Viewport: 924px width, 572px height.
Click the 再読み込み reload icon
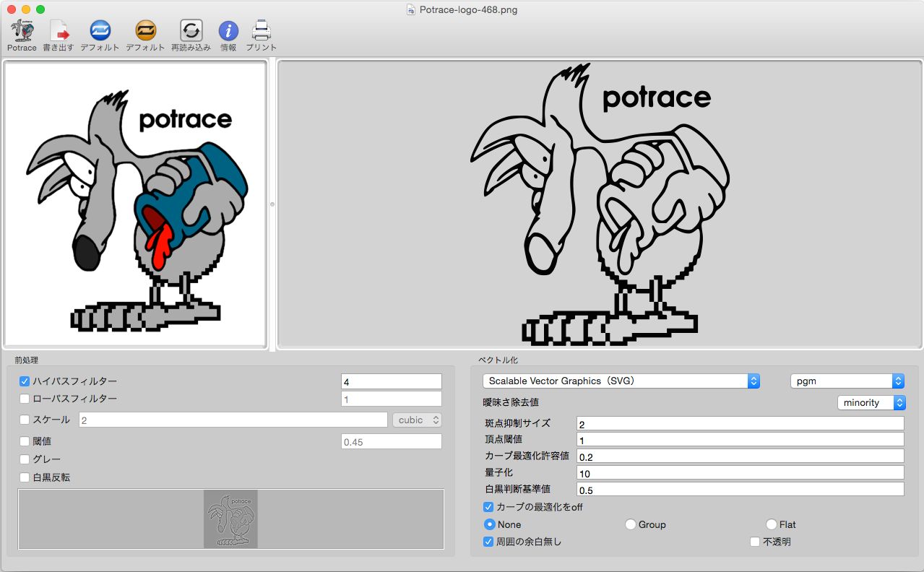(x=191, y=31)
